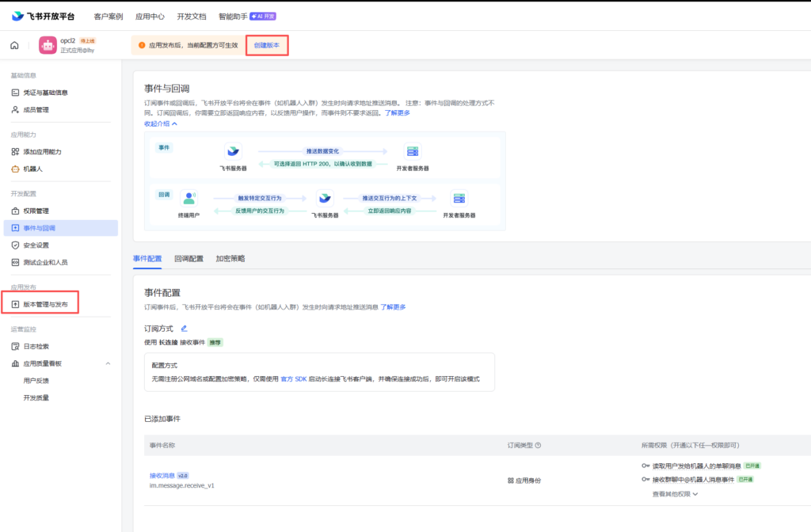Open 安全设置 from the sidebar
811x532 pixels.
point(36,245)
